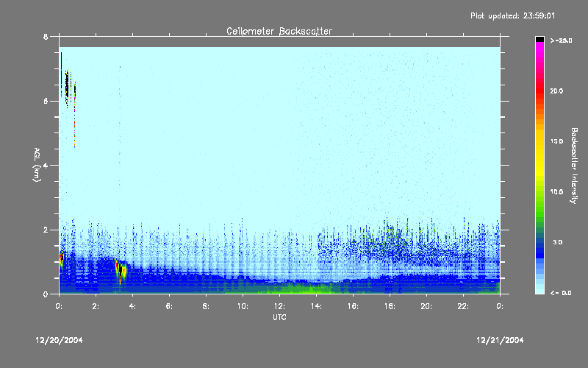This screenshot has width=588, height=368.
Task: Click the colorbar 5.0 value label
Action: coord(558,243)
